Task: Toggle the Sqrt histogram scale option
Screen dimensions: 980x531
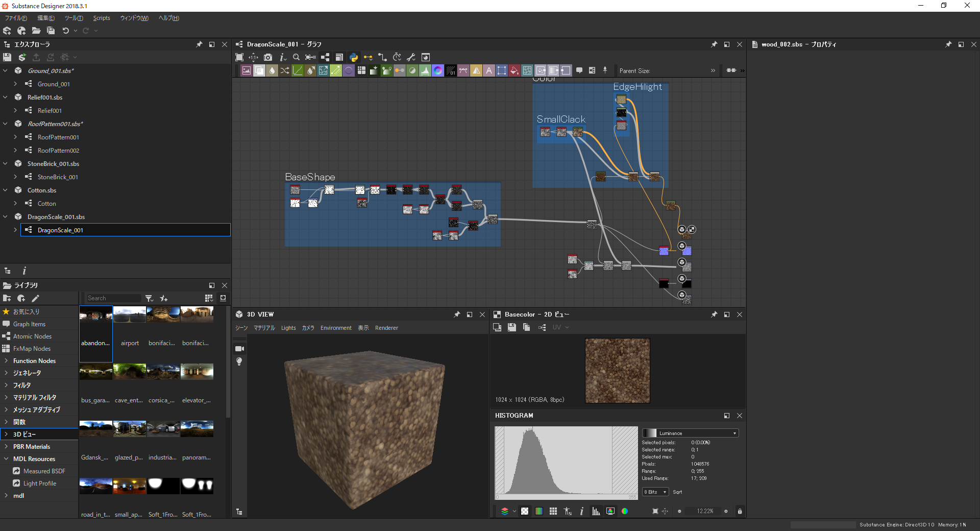Action: coord(677,492)
